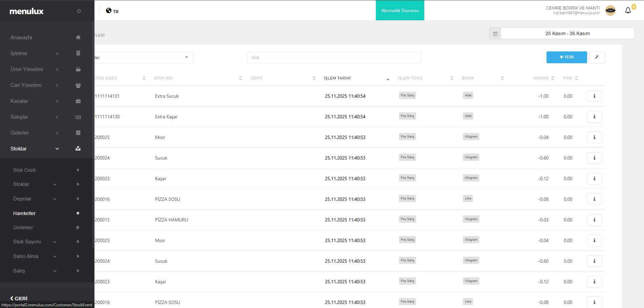
Task: Sort by İşlem Tarihi column
Action: point(388,79)
